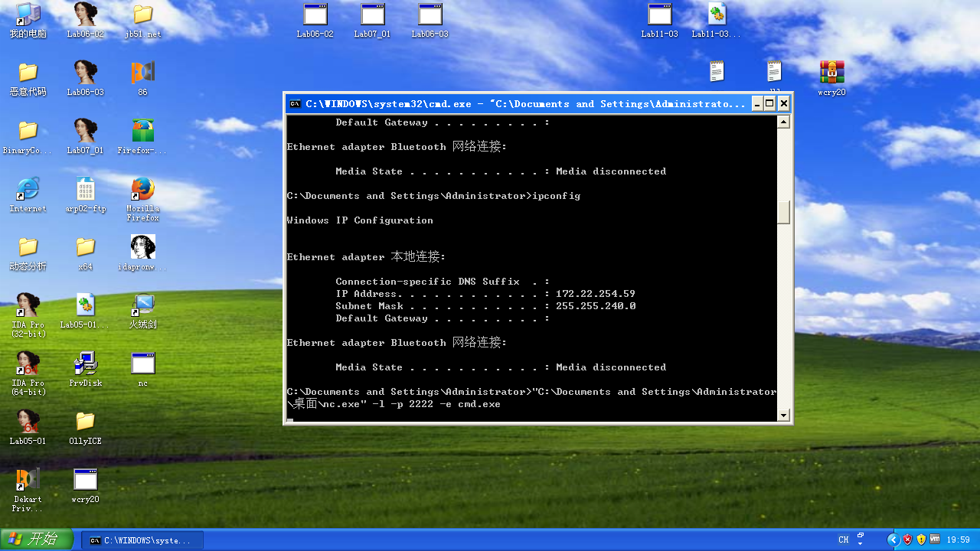The image size is (980, 551).
Task: Select the Lab07_01 executable window icon
Action: tap(373, 21)
